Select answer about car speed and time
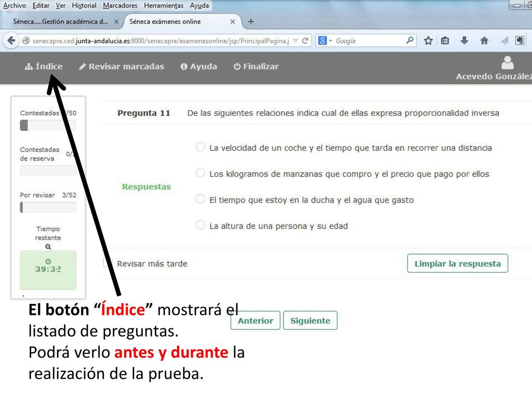The image size is (532, 399). pos(200,147)
